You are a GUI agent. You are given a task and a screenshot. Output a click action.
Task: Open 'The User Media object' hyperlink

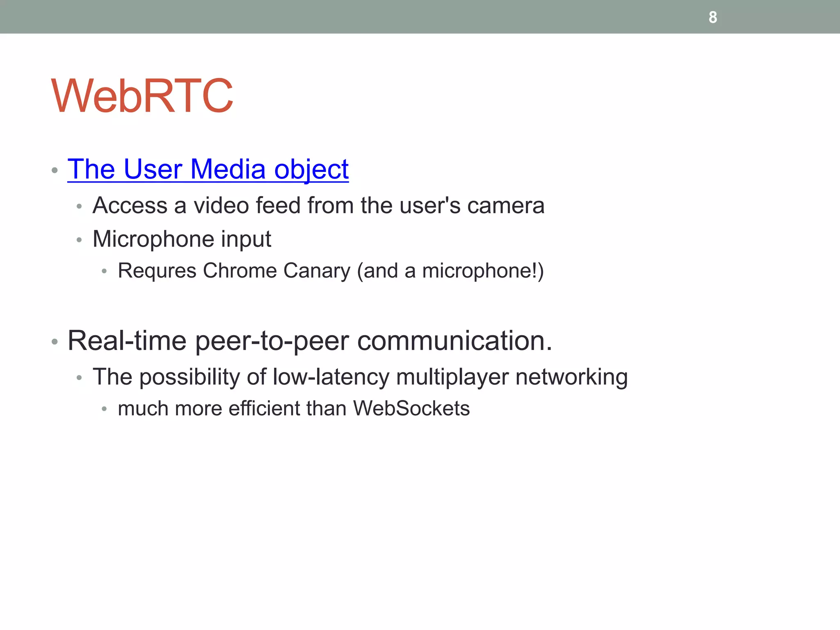208,169
